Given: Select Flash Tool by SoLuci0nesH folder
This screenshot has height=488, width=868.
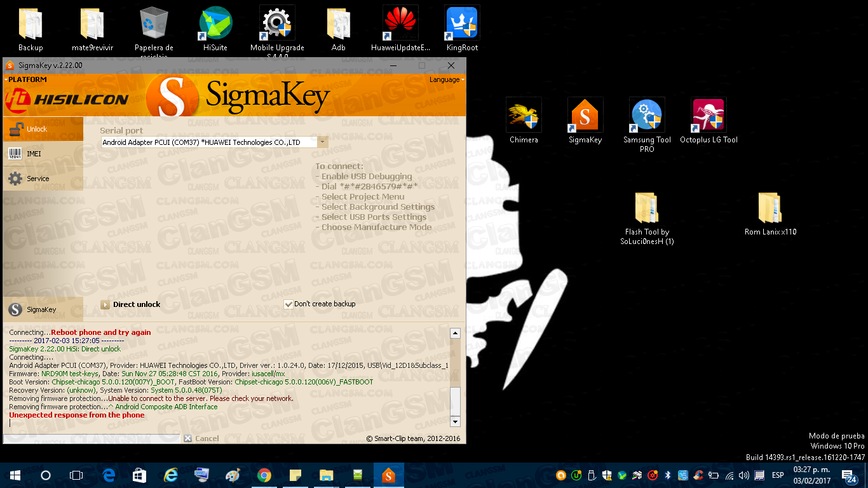Looking at the screenshot, I should (x=647, y=218).
